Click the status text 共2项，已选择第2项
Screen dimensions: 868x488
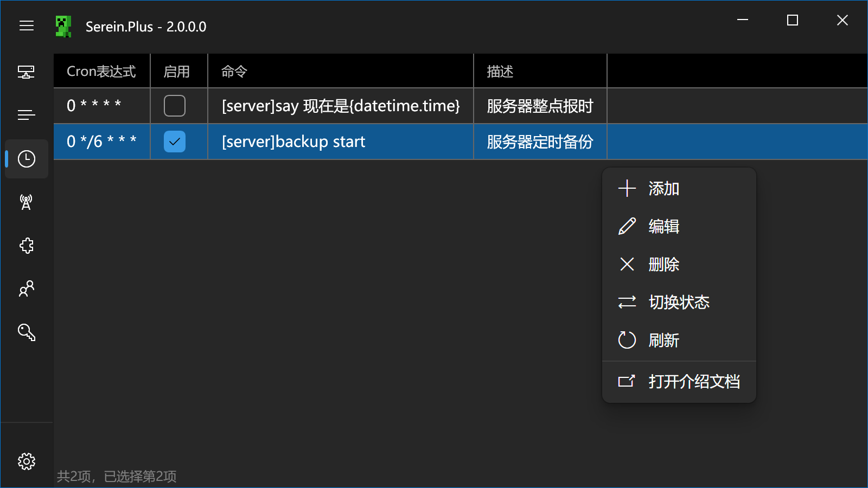[117, 476]
